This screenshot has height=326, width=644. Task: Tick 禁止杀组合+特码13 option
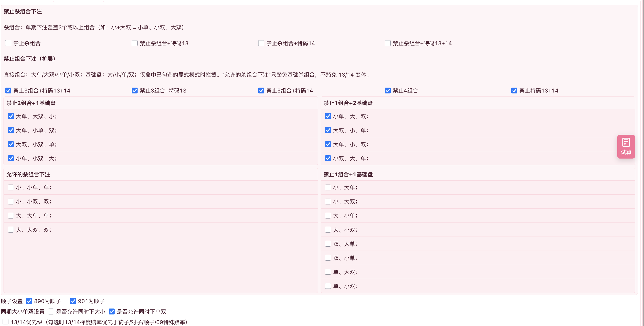[135, 43]
